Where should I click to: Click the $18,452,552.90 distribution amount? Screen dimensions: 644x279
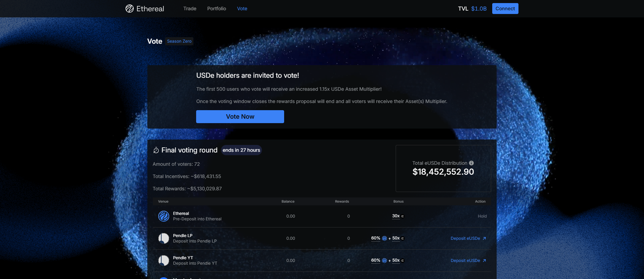[443, 172]
